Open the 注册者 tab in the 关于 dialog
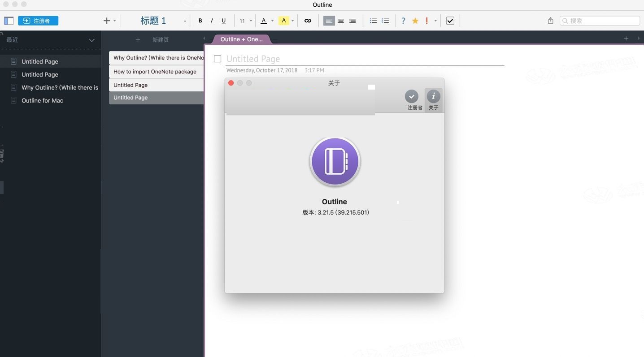 point(414,100)
